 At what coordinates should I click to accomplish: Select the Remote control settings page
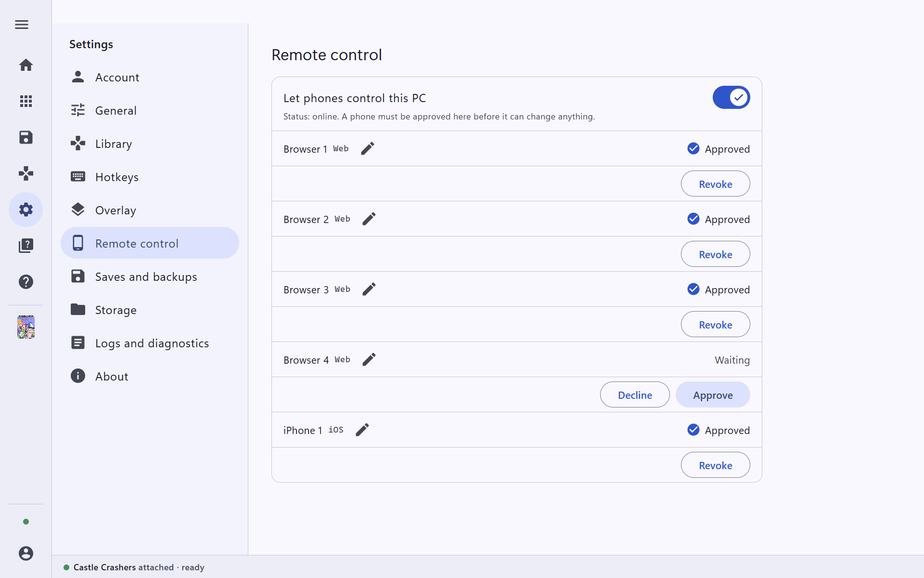point(150,243)
